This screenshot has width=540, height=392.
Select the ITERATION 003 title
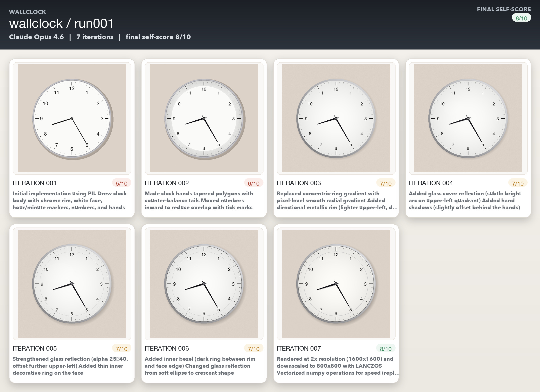click(299, 183)
